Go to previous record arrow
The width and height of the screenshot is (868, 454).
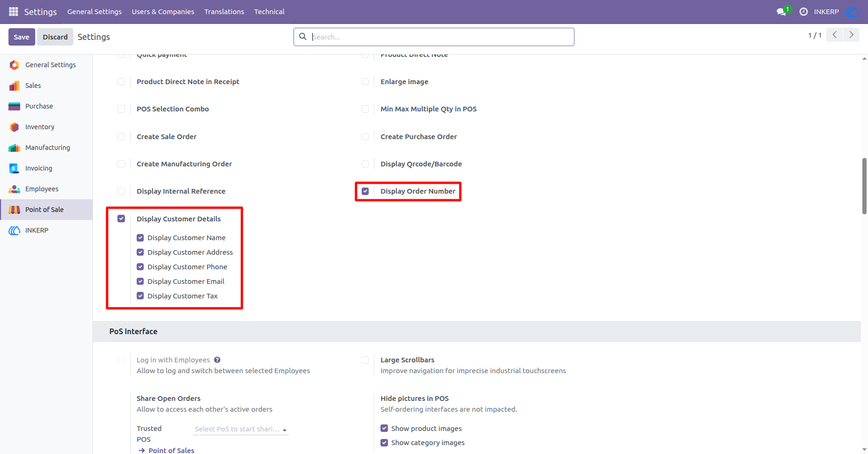coord(835,35)
